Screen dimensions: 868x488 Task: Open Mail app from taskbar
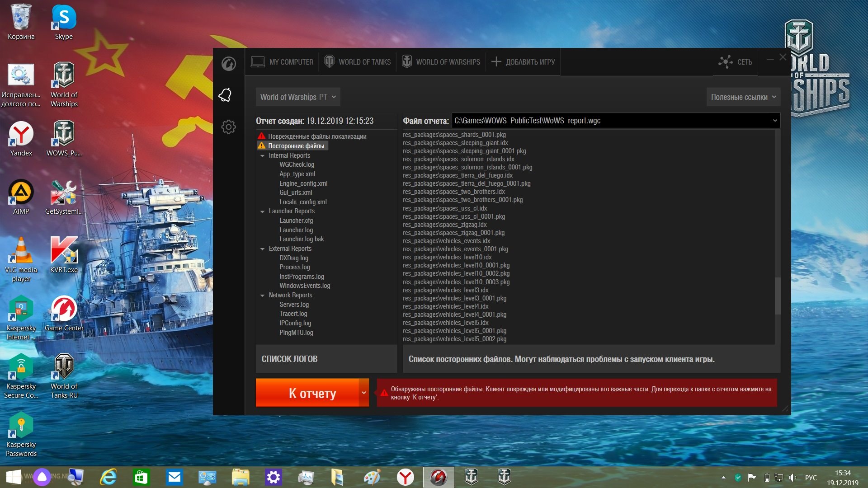tap(174, 477)
